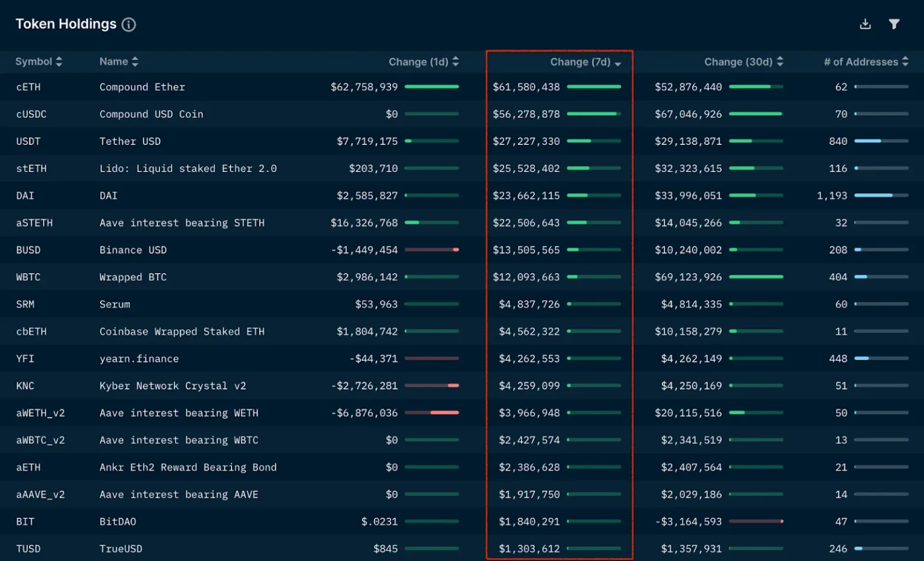The height and width of the screenshot is (561, 924).
Task: Click the descending chevron on Change (7d)
Action: [618, 63]
